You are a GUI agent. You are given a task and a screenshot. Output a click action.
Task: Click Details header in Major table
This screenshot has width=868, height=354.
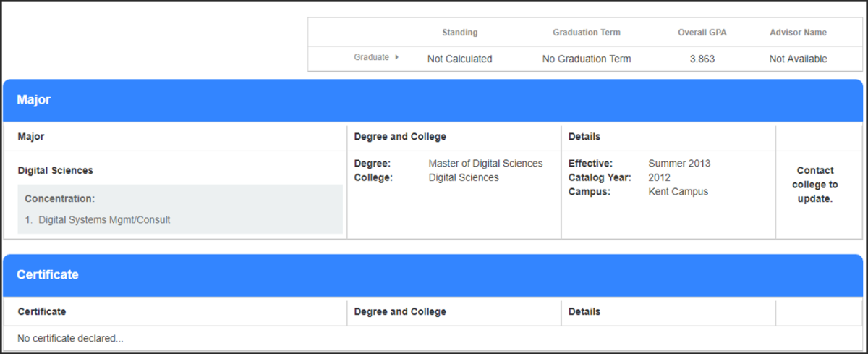pyautogui.click(x=584, y=136)
